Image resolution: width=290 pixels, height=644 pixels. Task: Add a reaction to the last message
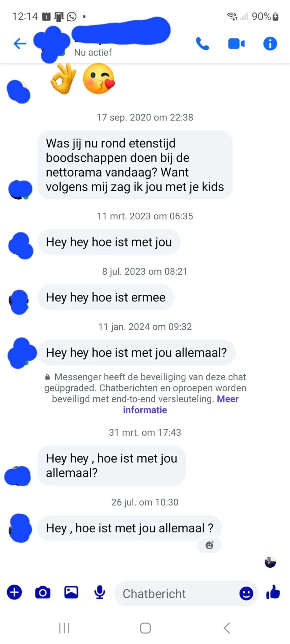click(210, 545)
